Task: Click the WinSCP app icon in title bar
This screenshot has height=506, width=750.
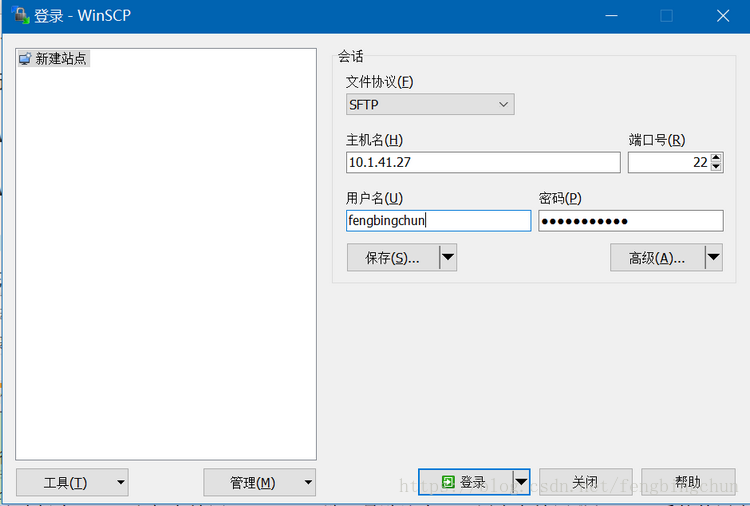Action: pyautogui.click(x=20, y=15)
